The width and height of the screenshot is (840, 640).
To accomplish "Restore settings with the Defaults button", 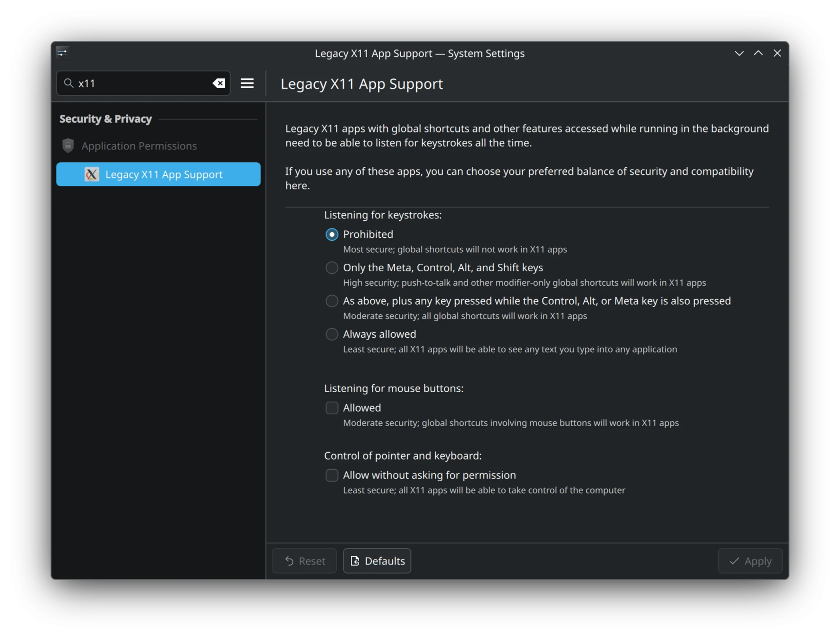I will coord(377,561).
